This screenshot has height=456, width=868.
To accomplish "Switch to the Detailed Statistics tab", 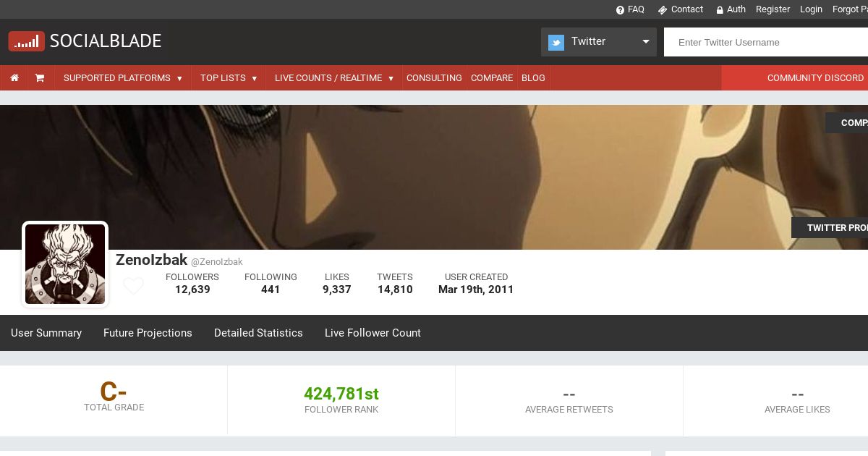I will [x=258, y=333].
